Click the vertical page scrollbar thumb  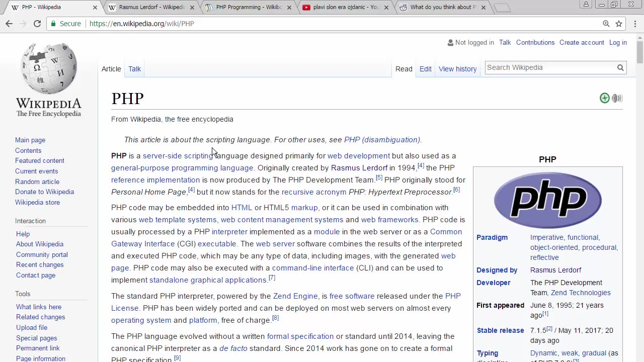pos(640,52)
